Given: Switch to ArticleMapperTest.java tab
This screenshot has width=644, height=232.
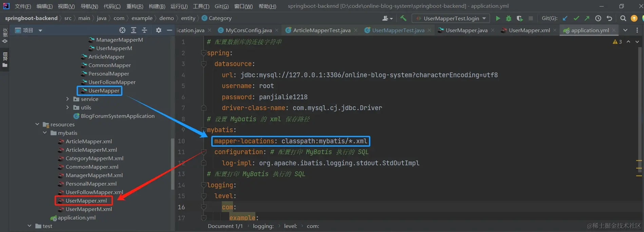Looking at the screenshot, I should point(321,30).
